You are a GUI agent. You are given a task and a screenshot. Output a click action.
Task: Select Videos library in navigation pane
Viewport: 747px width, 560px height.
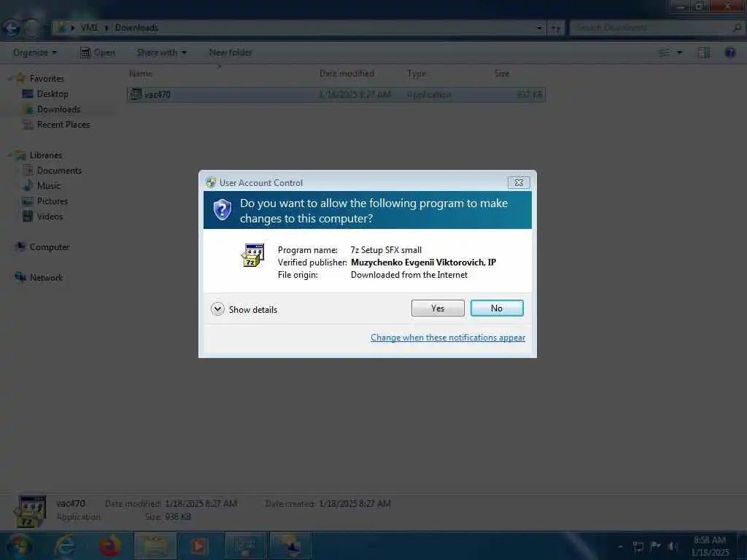50,216
